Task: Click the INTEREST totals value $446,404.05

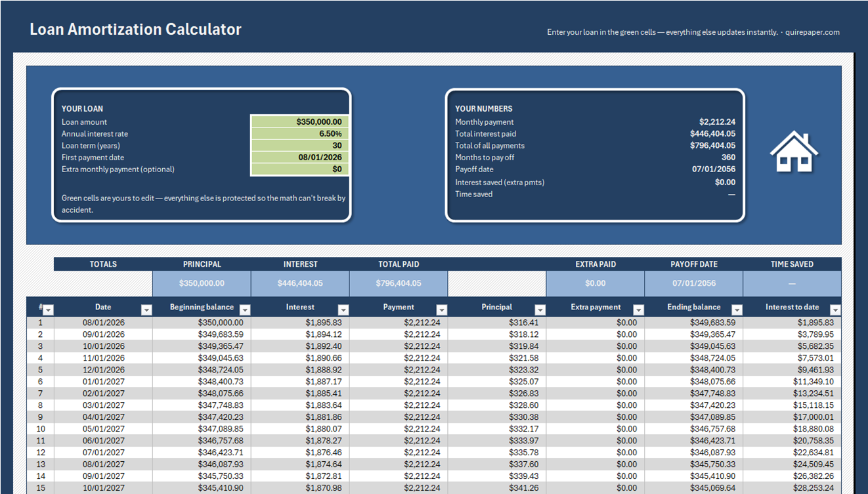Action: point(300,283)
